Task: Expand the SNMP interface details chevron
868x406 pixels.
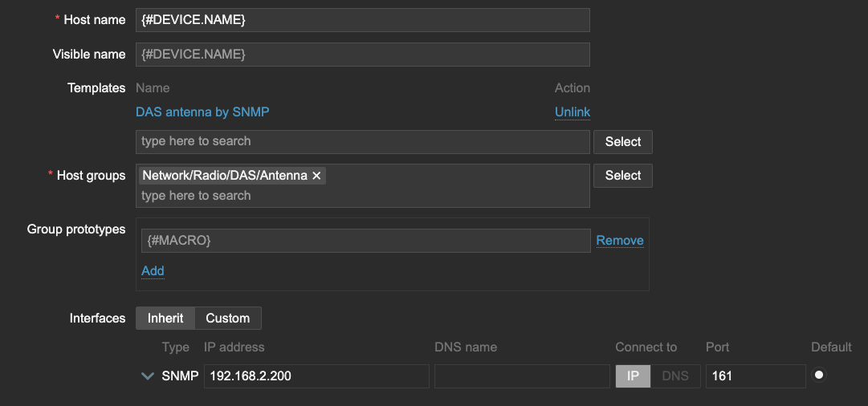Action: (x=148, y=376)
